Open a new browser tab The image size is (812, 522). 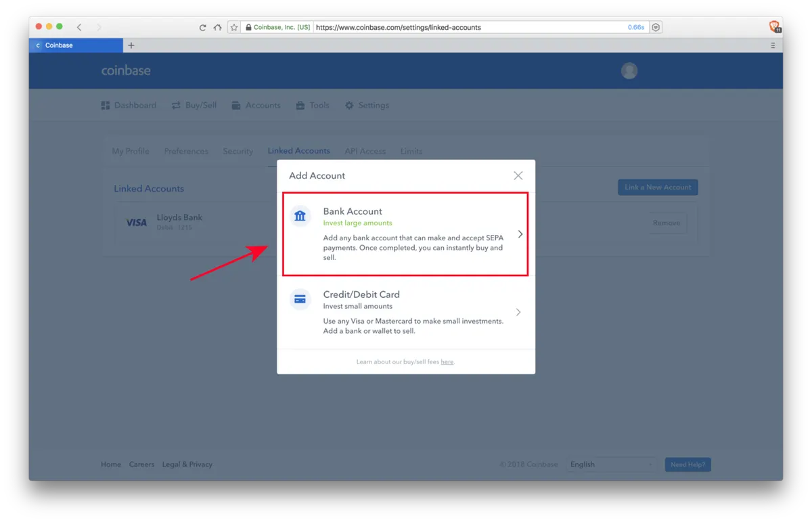click(131, 45)
